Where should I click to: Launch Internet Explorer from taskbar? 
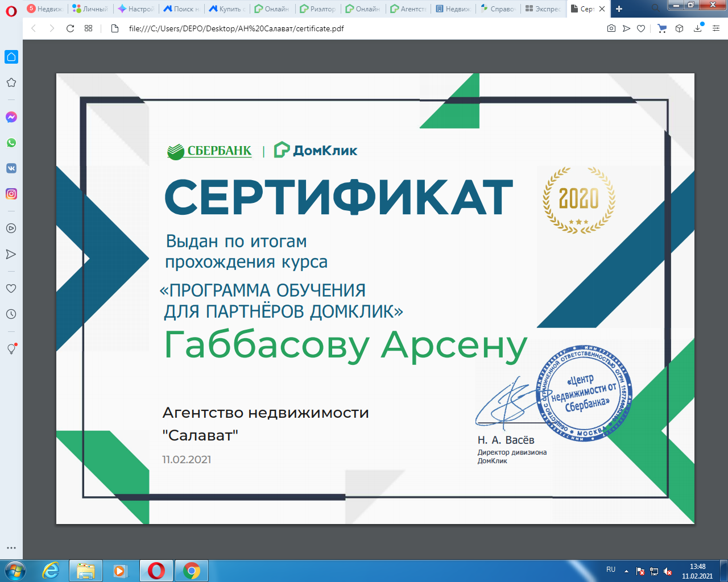tap(51, 571)
